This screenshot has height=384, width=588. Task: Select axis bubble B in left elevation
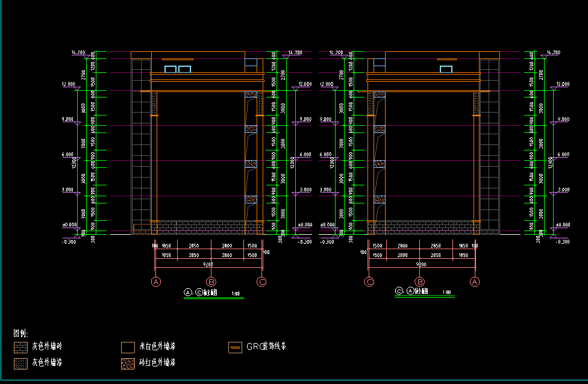(211, 282)
